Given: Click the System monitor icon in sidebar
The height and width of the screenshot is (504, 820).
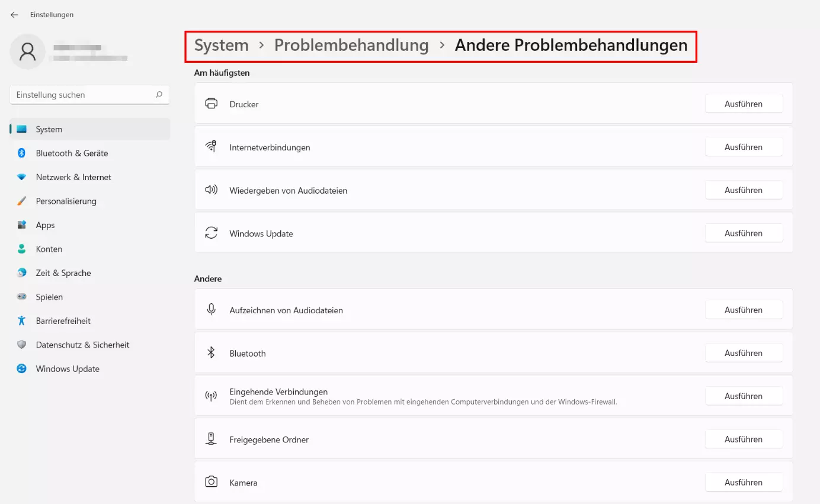Looking at the screenshot, I should (x=22, y=129).
